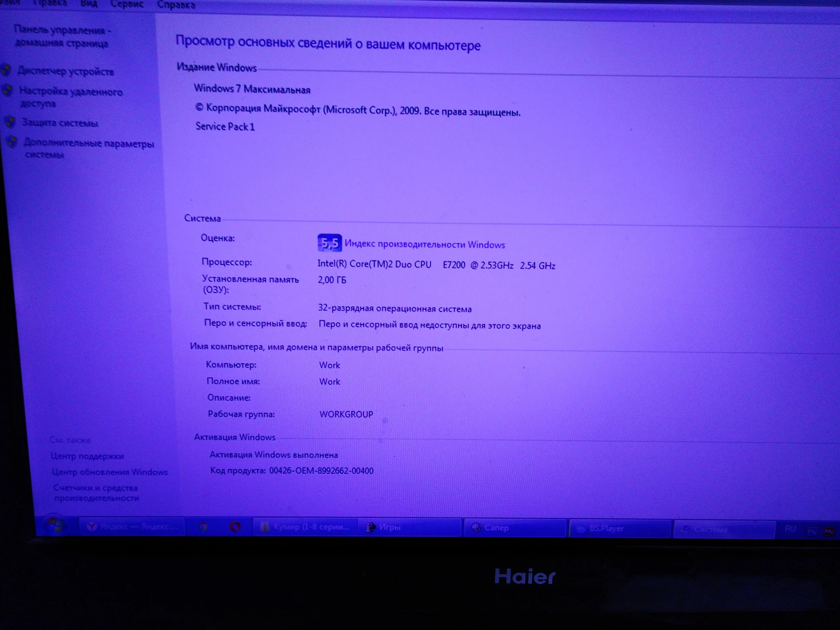Open the Сервис menu
Screen dimensions: 840x630
[127, 5]
